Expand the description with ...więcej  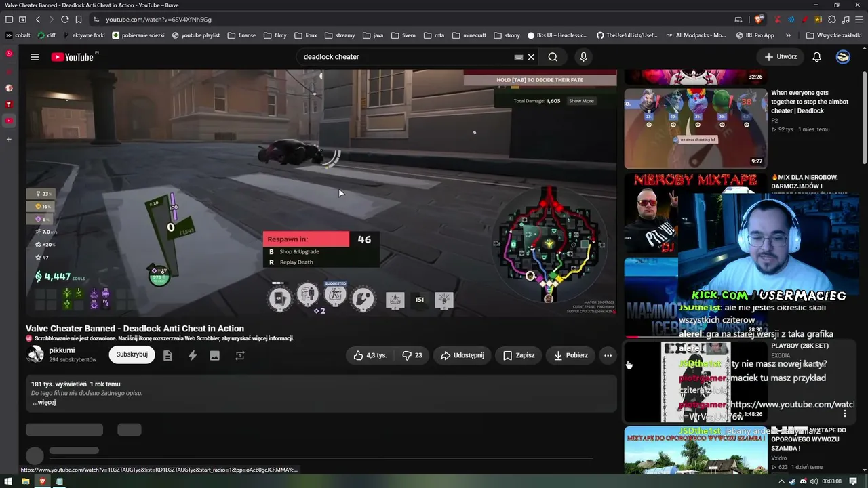[x=44, y=403]
